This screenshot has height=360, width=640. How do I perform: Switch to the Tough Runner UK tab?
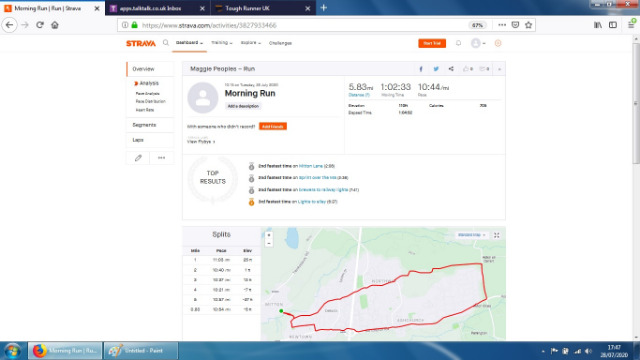tap(263, 8)
